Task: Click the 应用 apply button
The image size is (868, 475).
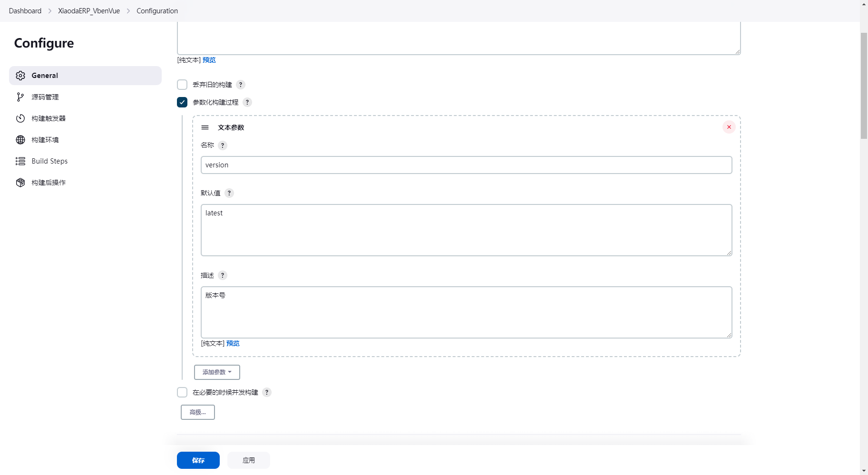Action: [249, 460]
